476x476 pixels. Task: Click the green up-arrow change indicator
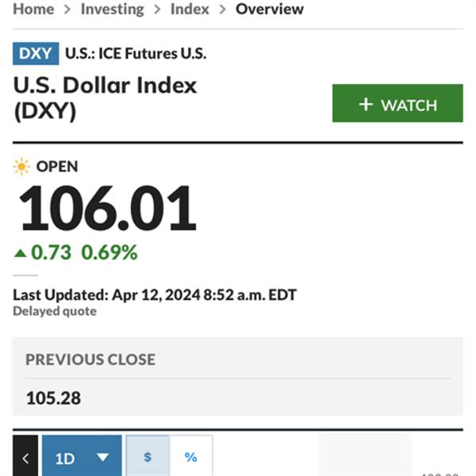[x=21, y=253]
